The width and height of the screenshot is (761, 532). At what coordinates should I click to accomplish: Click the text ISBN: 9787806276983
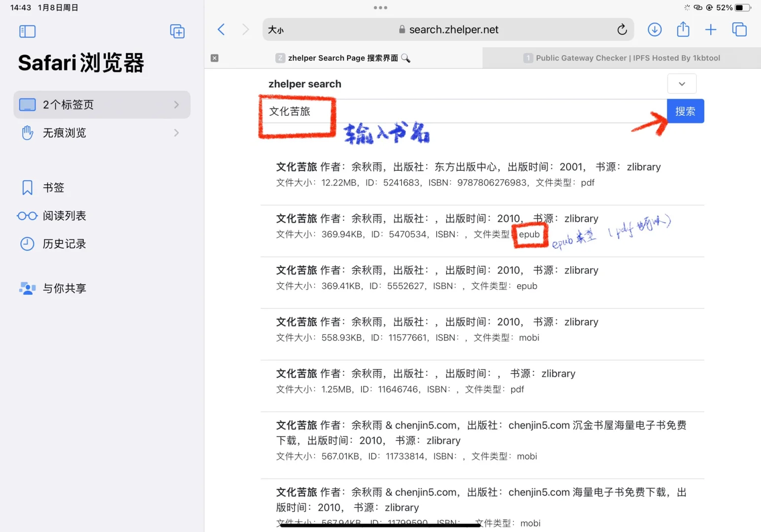click(478, 183)
